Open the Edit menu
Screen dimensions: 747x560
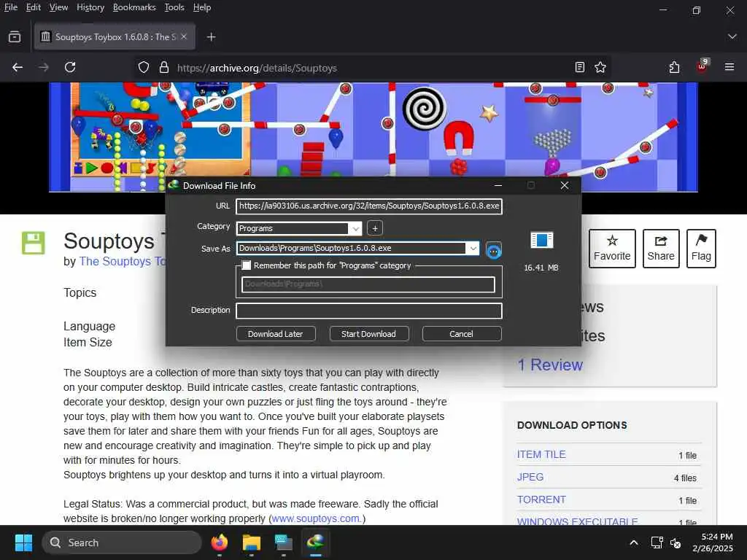[34, 7]
